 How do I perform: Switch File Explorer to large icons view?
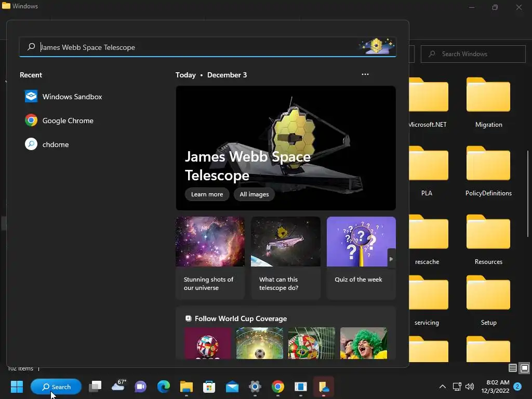pyautogui.click(x=525, y=368)
